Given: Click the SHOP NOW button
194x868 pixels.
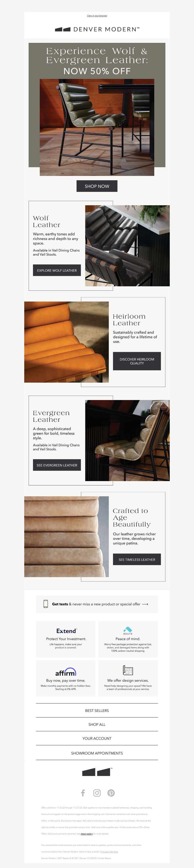Looking at the screenshot, I should 97,186.
